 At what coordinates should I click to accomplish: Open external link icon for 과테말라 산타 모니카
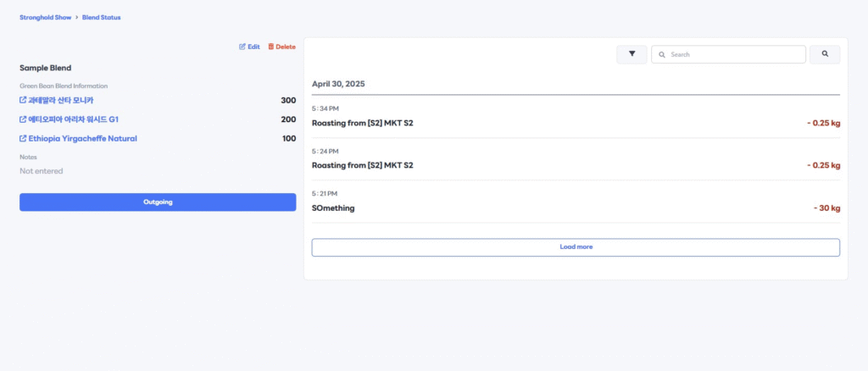coord(23,100)
